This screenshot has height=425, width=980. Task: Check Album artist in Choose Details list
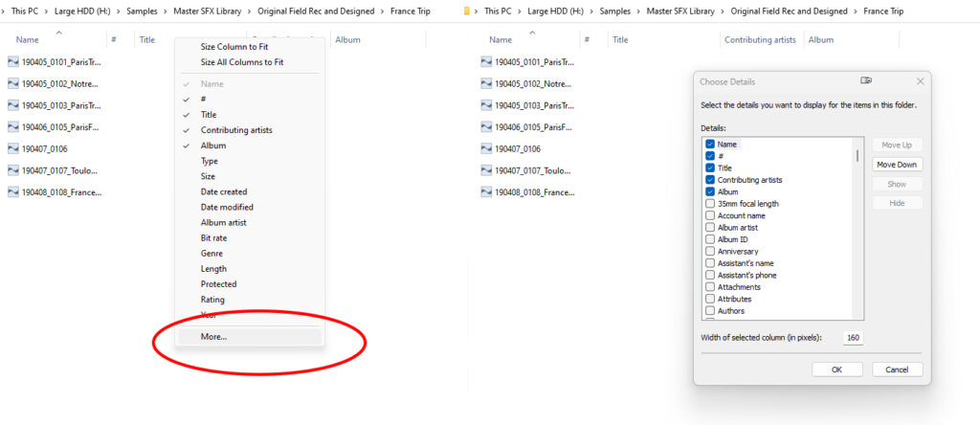[710, 227]
